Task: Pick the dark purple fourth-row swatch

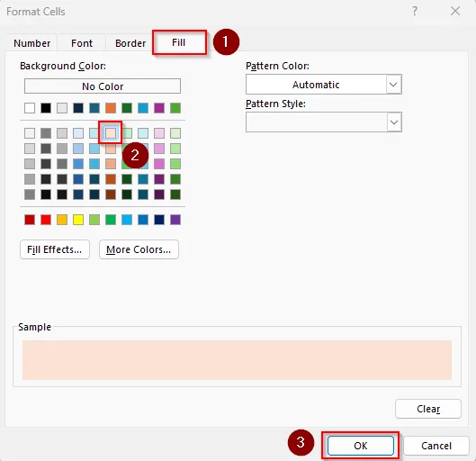Action: [x=159, y=179]
